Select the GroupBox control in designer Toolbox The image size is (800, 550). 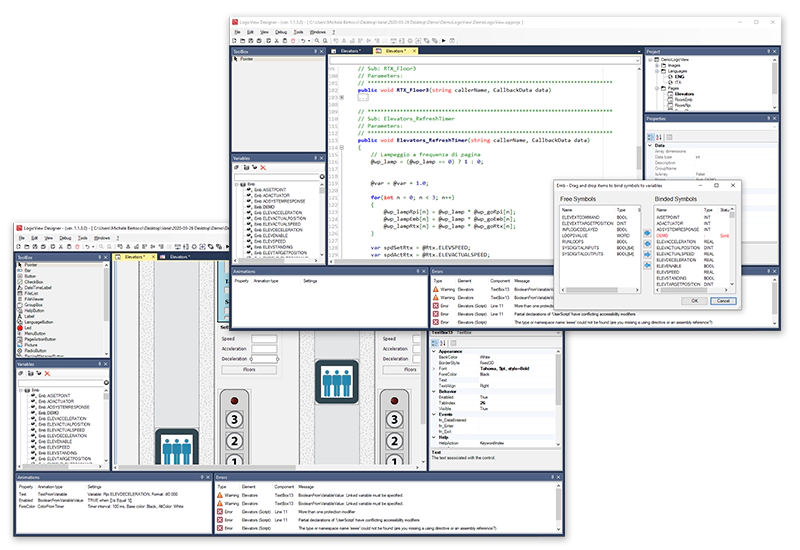tap(31, 305)
